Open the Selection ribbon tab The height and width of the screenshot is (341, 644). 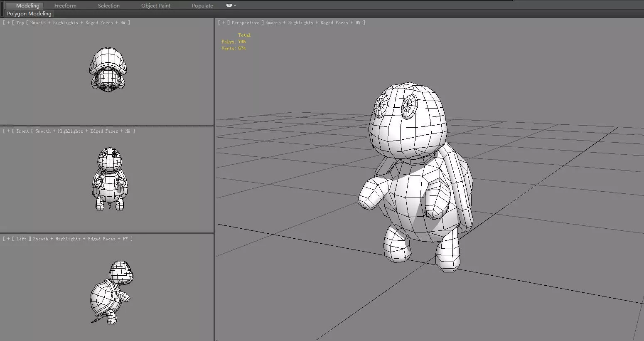click(x=109, y=5)
